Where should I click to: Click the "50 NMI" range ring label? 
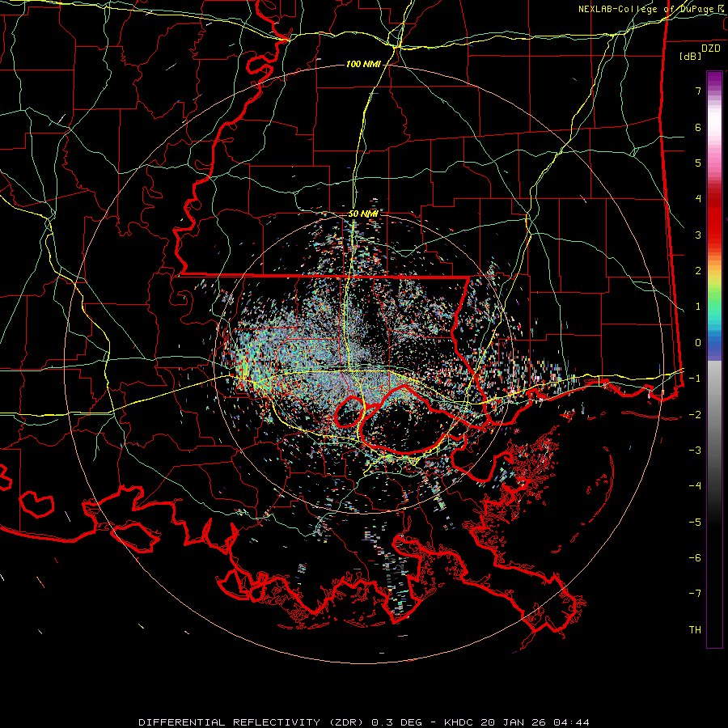pos(363,214)
